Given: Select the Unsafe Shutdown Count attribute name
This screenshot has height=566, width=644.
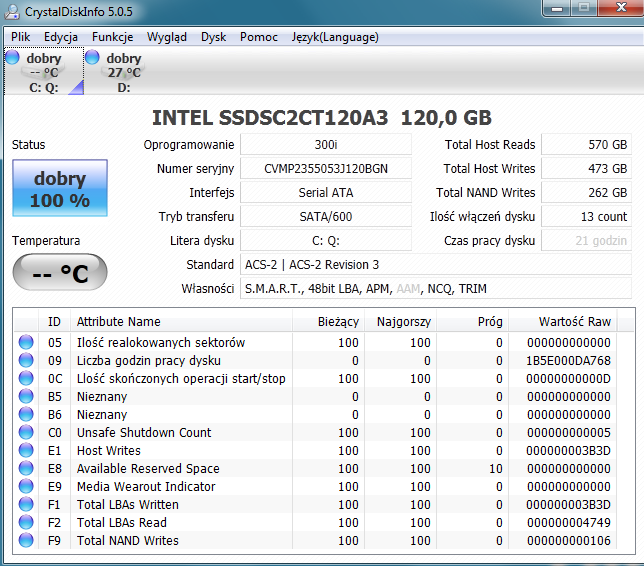Looking at the screenshot, I should pos(144,433).
